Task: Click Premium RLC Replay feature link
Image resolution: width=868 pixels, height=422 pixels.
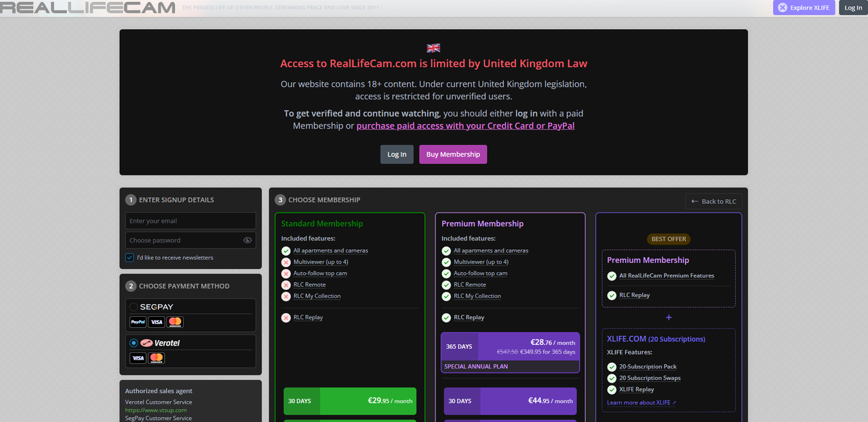Action: 469,317
